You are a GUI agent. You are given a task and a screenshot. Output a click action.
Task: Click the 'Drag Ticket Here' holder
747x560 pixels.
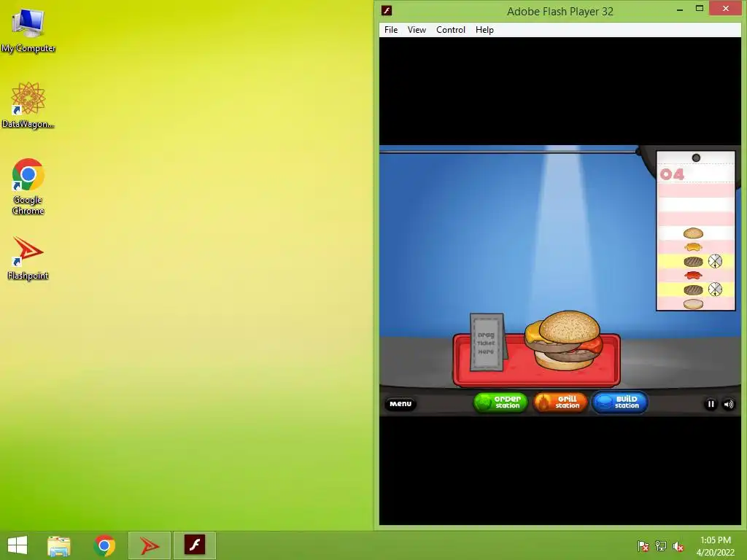click(487, 343)
